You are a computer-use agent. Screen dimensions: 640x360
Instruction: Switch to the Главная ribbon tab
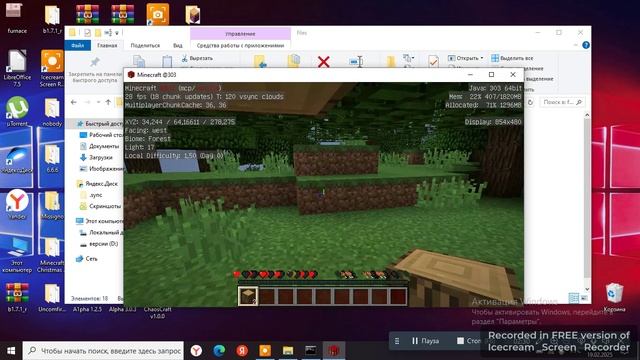[x=107, y=45]
